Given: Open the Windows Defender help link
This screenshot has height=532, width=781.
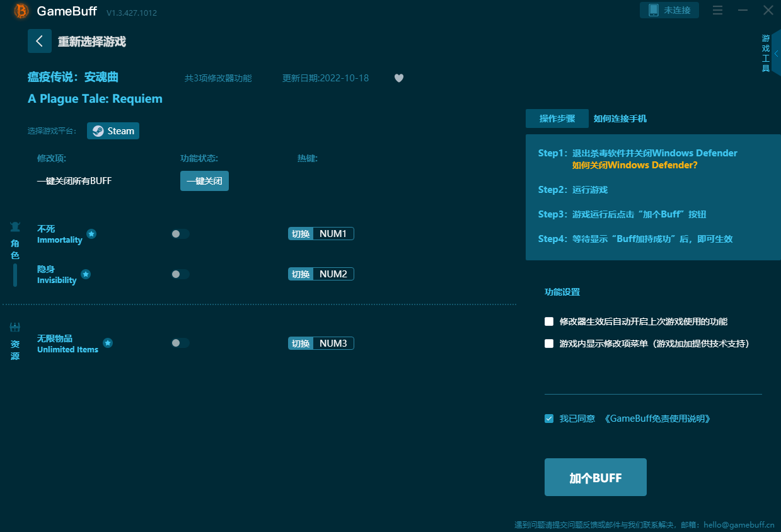Looking at the screenshot, I should pos(634,165).
